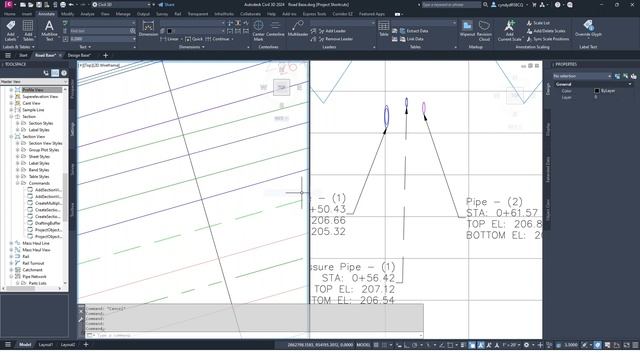Click the Center Mark tool
The image size is (640, 360).
[258, 30]
